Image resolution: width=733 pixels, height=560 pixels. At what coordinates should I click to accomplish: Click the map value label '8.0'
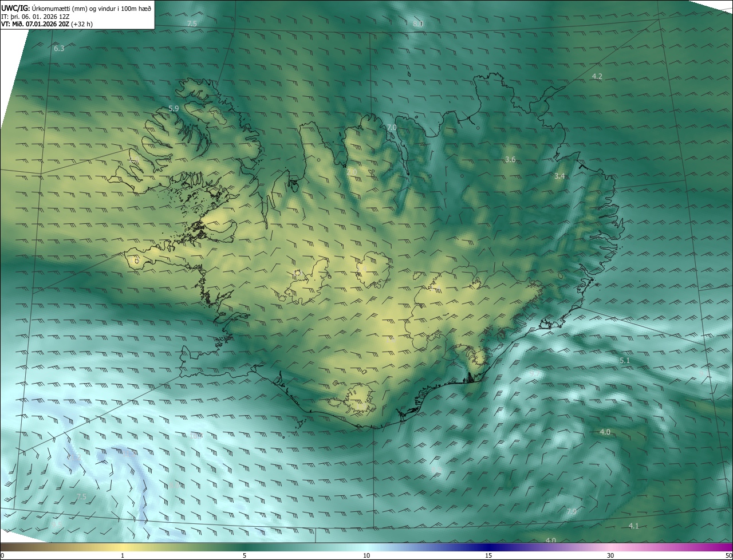tap(418, 23)
